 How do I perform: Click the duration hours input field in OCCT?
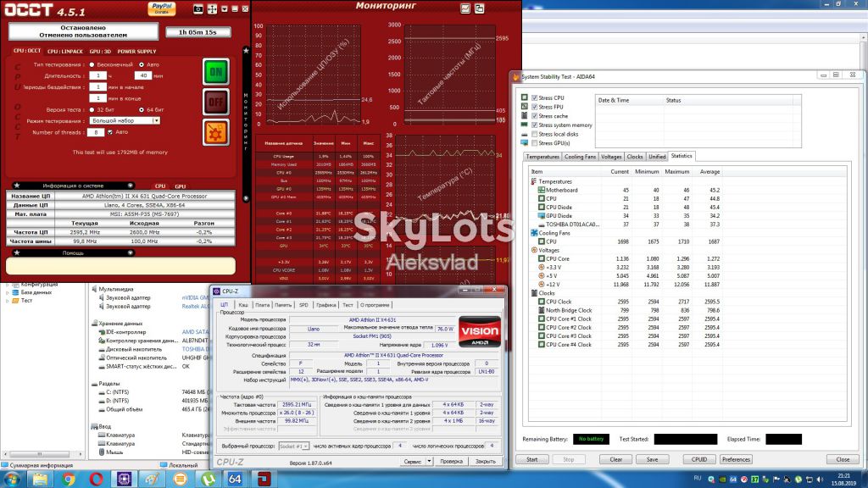point(97,75)
